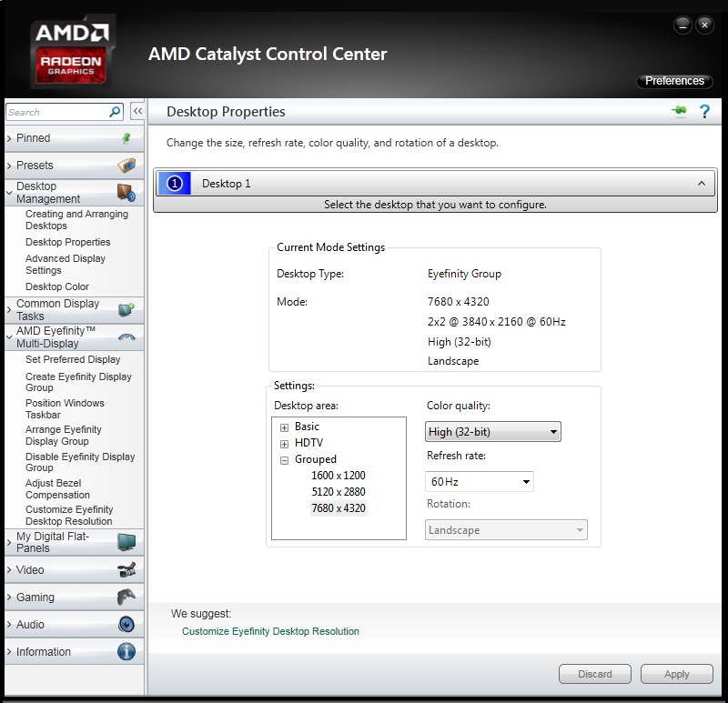Select 1600 x 1200 grouped resolution
This screenshot has width=728, height=703.
tap(339, 476)
